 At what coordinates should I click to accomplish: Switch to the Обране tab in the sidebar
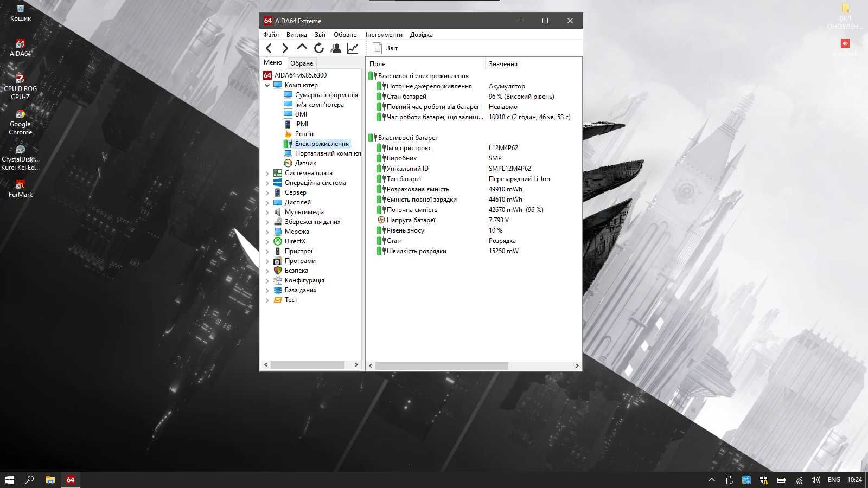click(302, 63)
